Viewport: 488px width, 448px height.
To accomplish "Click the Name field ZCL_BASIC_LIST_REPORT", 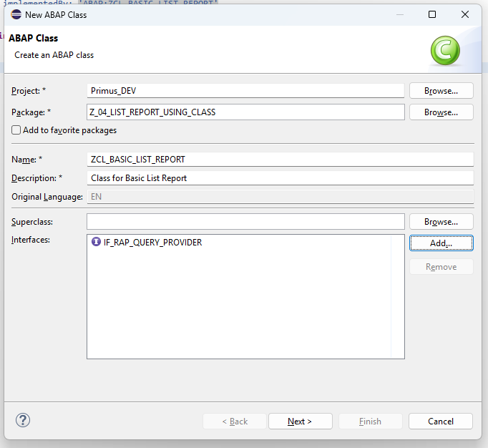I will [x=280, y=160].
